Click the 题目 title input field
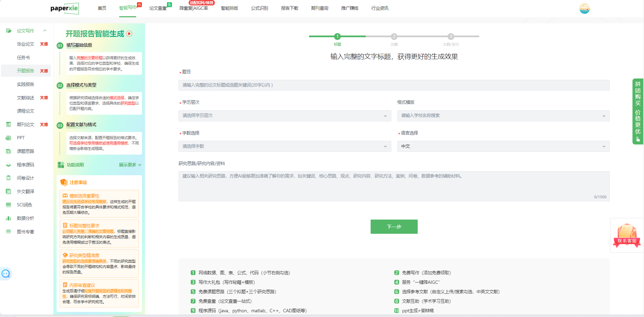 point(394,85)
